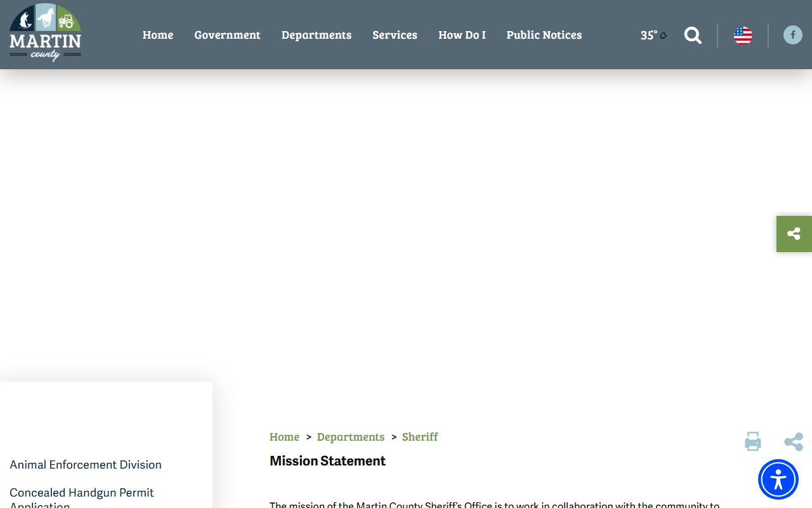812x508 pixels.
Task: Go to Home in main navigation
Action: 158,35
